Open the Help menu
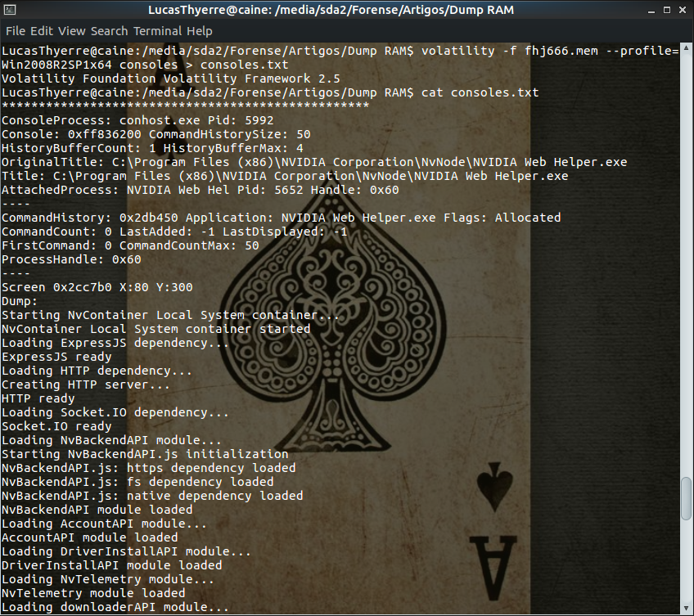 tap(200, 31)
